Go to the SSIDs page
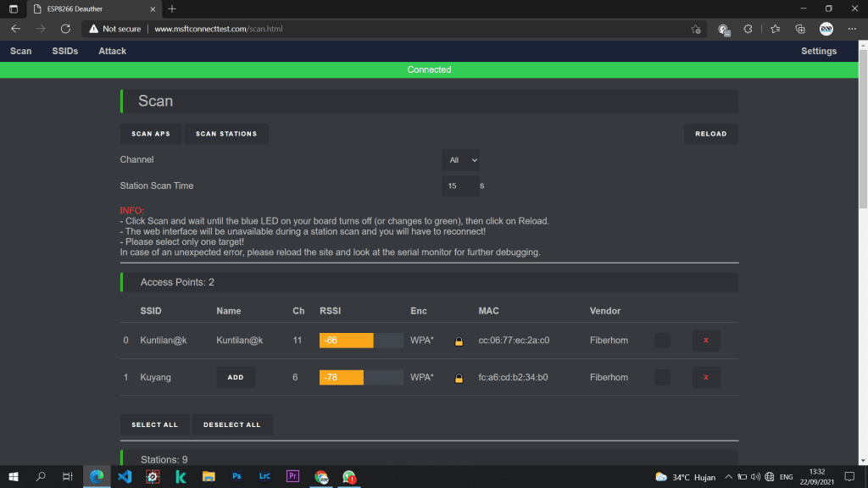Screen dimensions: 868x488 [x=65, y=51]
